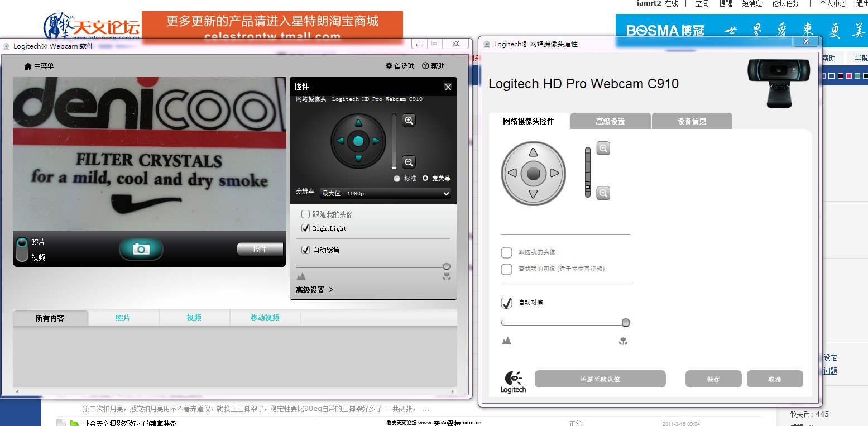Click the webcam live preview image
868x426 pixels.
[x=150, y=154]
